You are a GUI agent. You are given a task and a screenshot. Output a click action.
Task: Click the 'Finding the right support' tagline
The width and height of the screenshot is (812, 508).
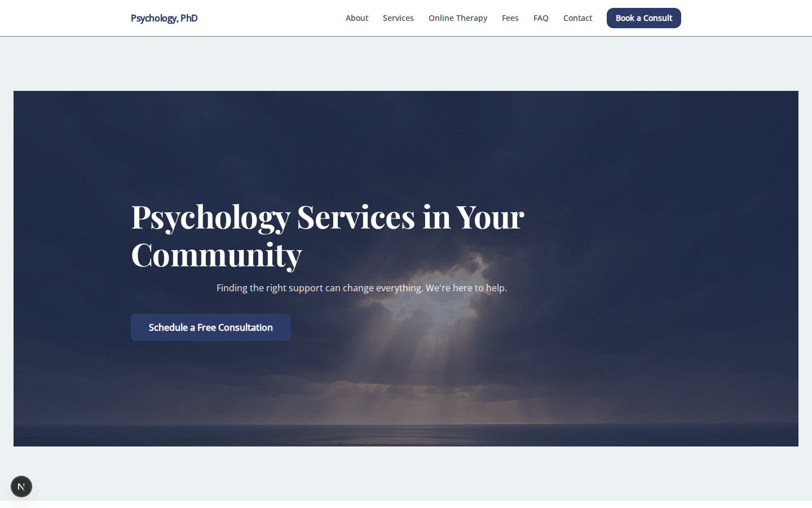(x=361, y=288)
